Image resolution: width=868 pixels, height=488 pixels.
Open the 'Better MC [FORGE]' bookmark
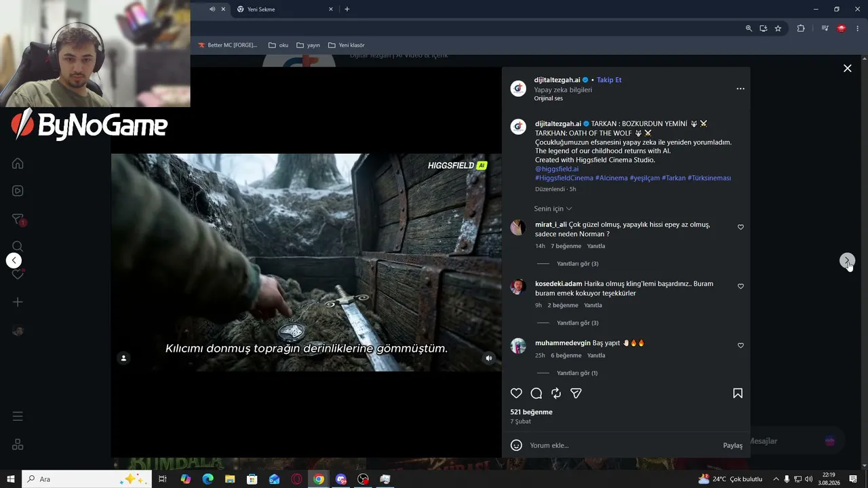point(227,45)
